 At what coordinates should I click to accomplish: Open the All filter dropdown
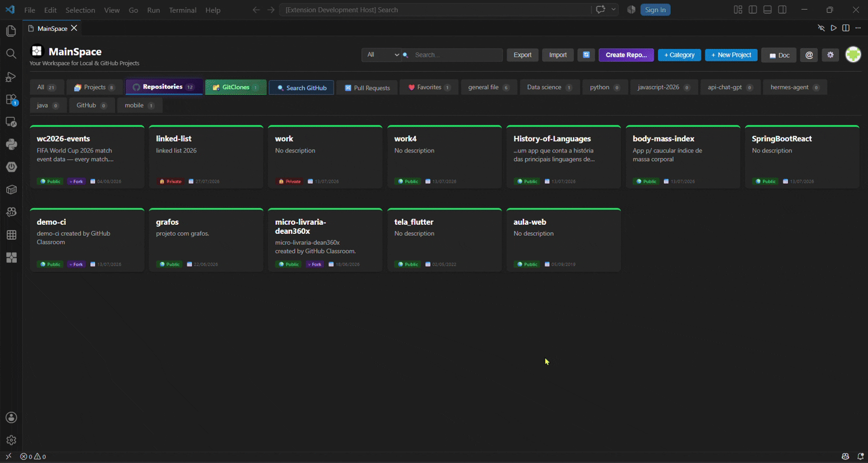(x=382, y=55)
